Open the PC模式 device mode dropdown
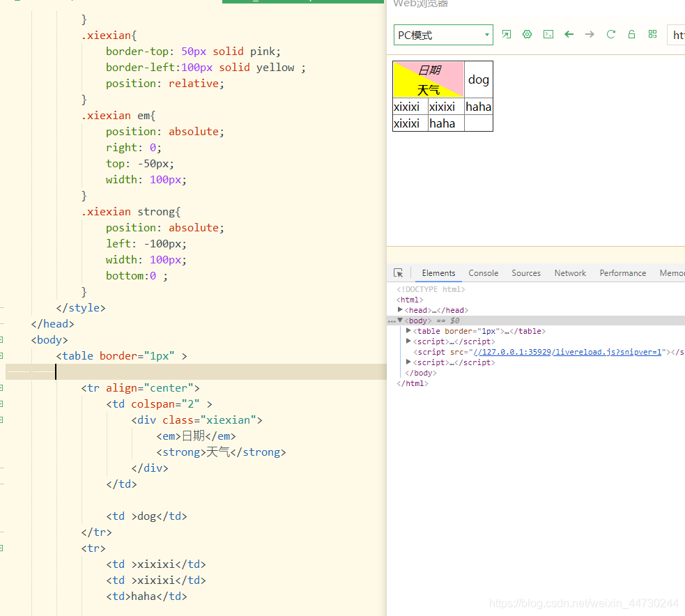 (443, 35)
